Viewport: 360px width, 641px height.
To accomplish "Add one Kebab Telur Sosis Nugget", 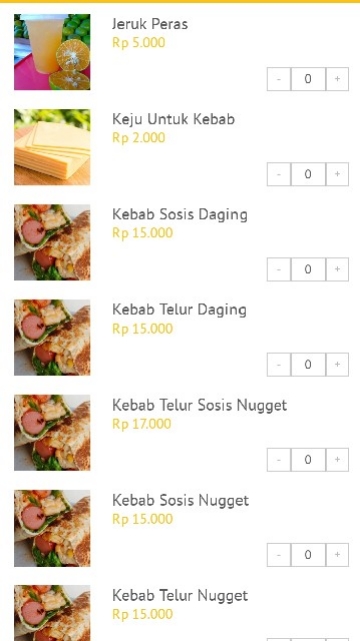I will point(337,460).
